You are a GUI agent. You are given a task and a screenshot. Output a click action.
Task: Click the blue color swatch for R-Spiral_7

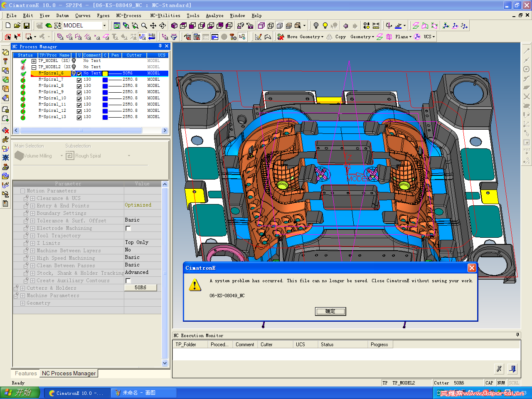(x=105, y=80)
